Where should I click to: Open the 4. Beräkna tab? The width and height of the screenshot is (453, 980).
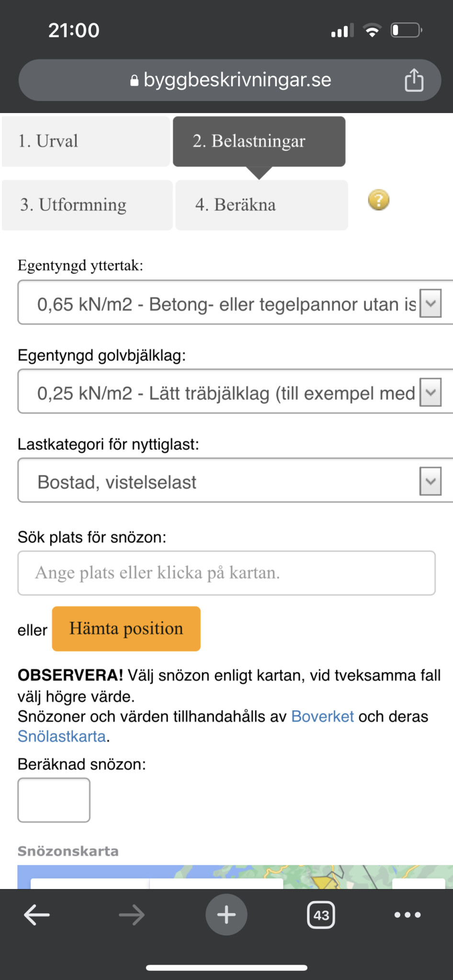[261, 205]
